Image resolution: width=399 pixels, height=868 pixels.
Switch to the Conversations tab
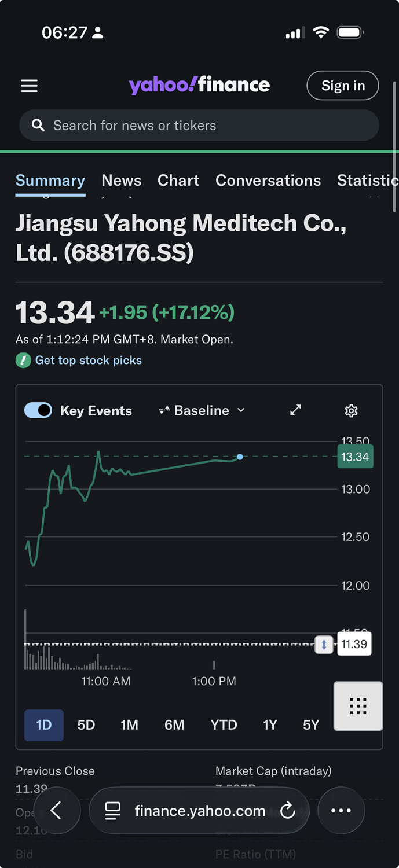pyautogui.click(x=268, y=181)
